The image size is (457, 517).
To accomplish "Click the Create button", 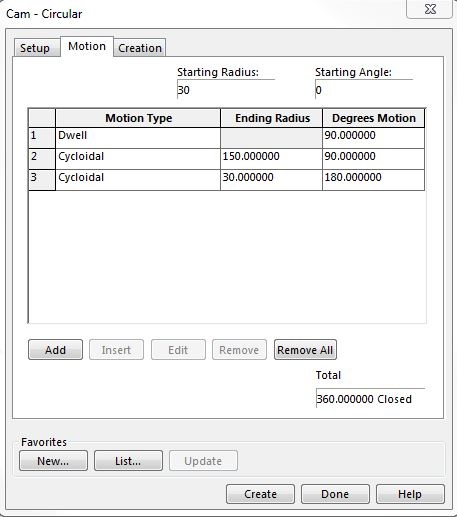I will tap(260, 494).
